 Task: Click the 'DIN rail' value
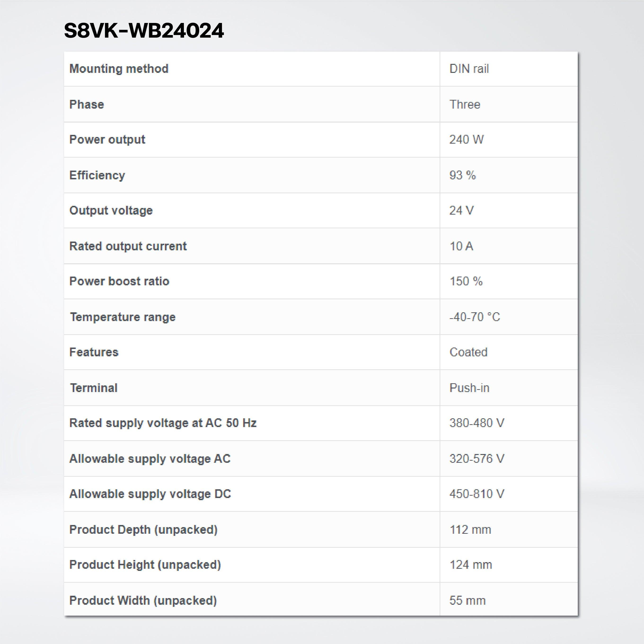469,69
